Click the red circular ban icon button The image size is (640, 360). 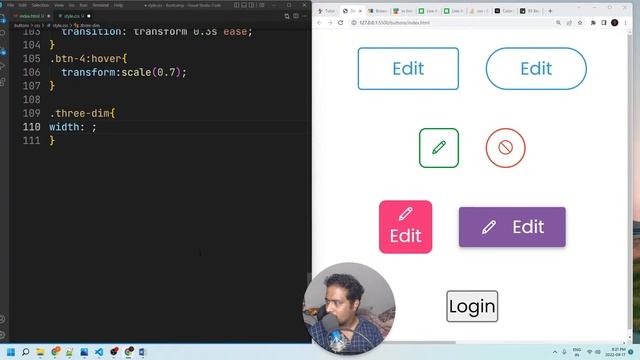(x=505, y=148)
